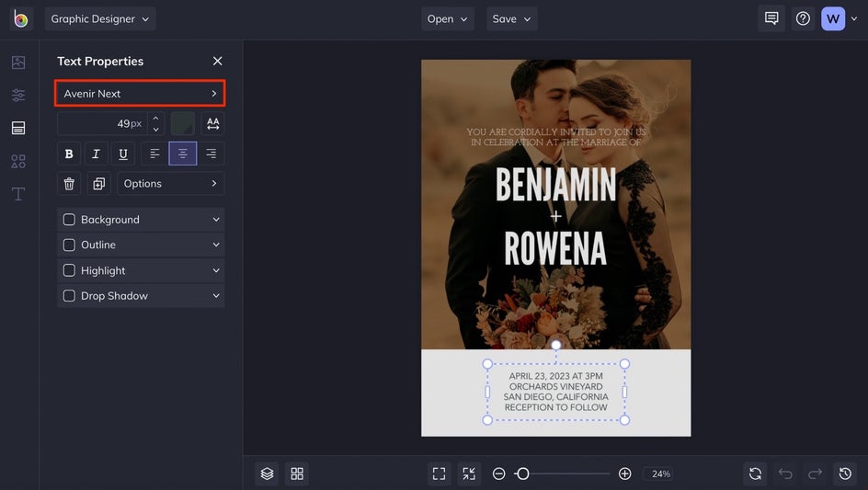The width and height of the screenshot is (868, 490).
Task: Open the Open menu
Action: click(448, 18)
